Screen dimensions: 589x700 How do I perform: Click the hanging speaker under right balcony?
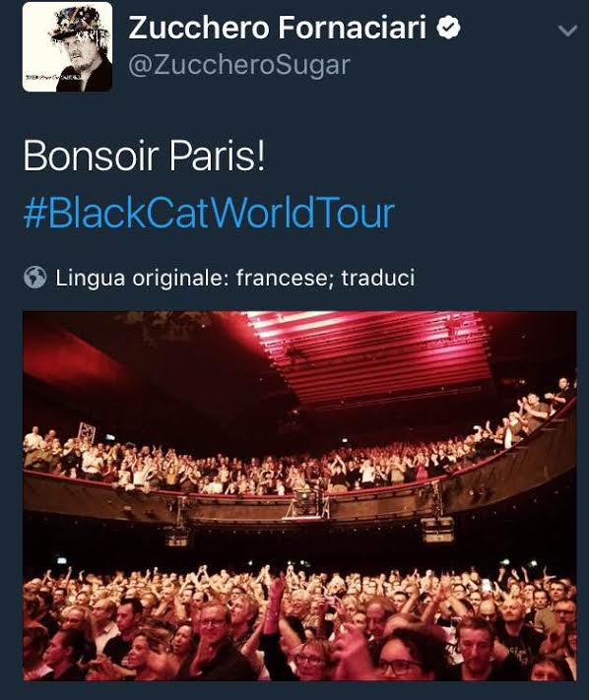(x=437, y=529)
